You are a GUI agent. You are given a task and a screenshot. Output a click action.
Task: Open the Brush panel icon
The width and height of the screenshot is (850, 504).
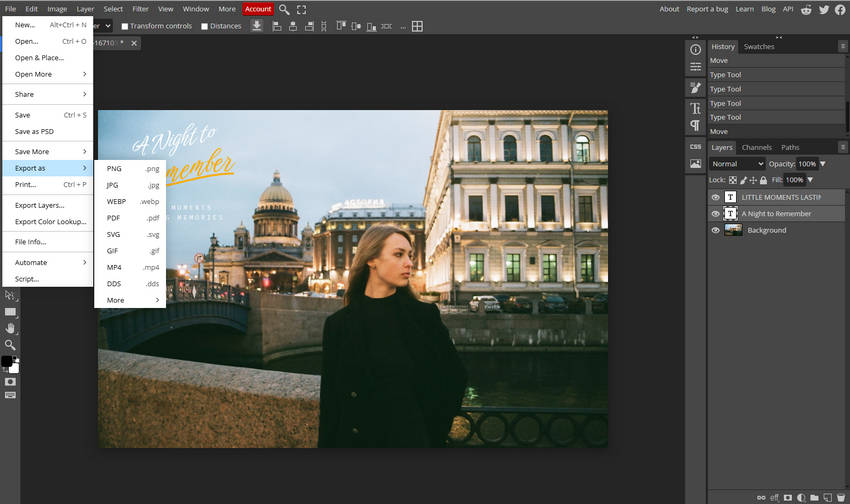tap(696, 88)
